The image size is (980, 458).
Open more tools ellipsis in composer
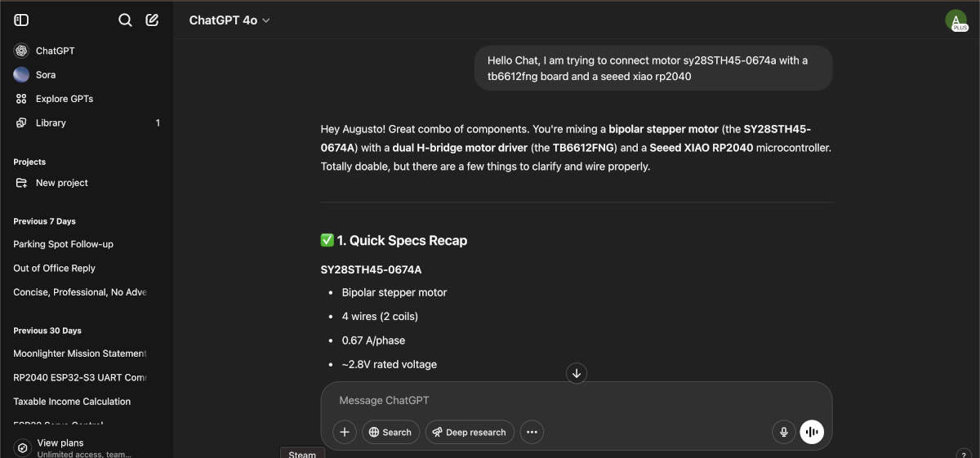point(532,432)
